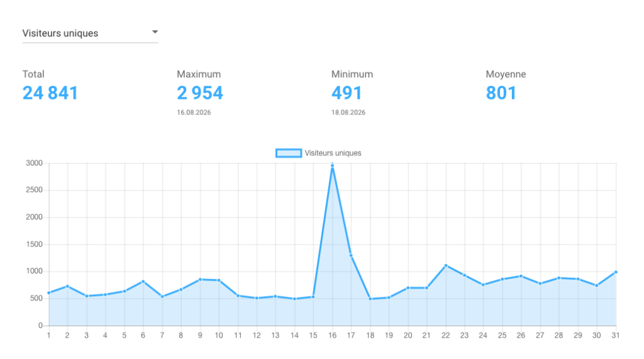Select the data point for day 17
This screenshot has width=644, height=359.
pos(351,255)
